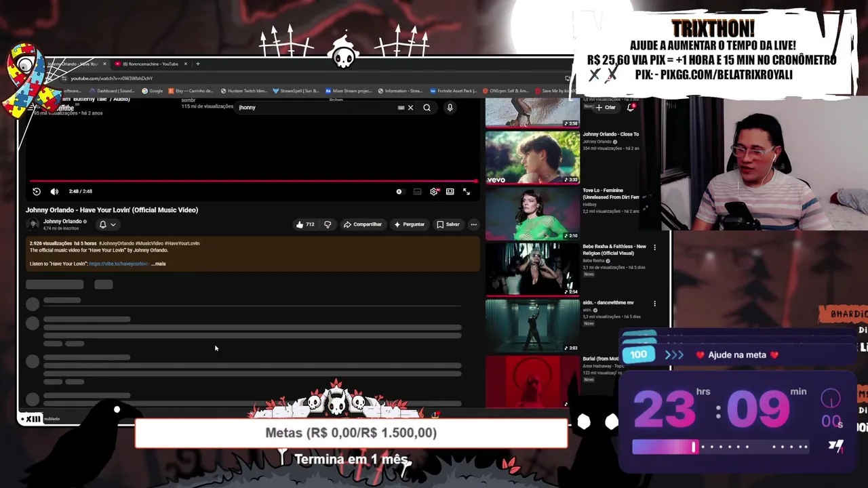Save the video with the Salvar button
868x488 pixels.
tap(448, 224)
